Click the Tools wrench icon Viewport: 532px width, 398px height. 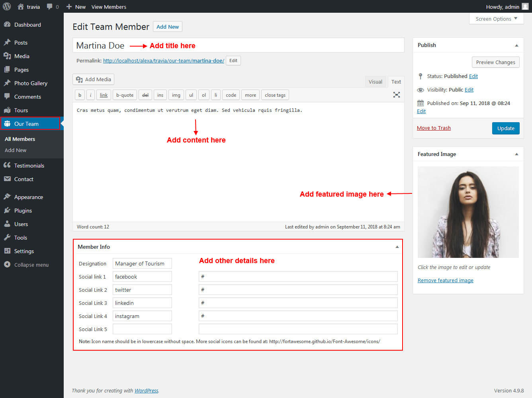(7, 237)
